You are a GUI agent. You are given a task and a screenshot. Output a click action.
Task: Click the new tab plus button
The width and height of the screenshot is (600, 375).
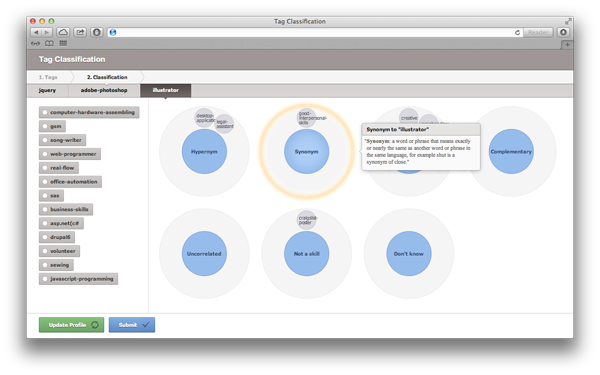coord(567,45)
